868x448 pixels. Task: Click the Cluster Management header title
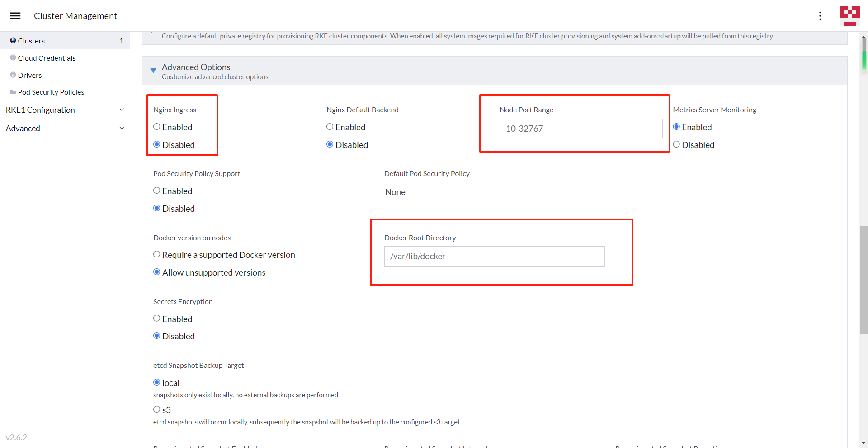point(75,16)
